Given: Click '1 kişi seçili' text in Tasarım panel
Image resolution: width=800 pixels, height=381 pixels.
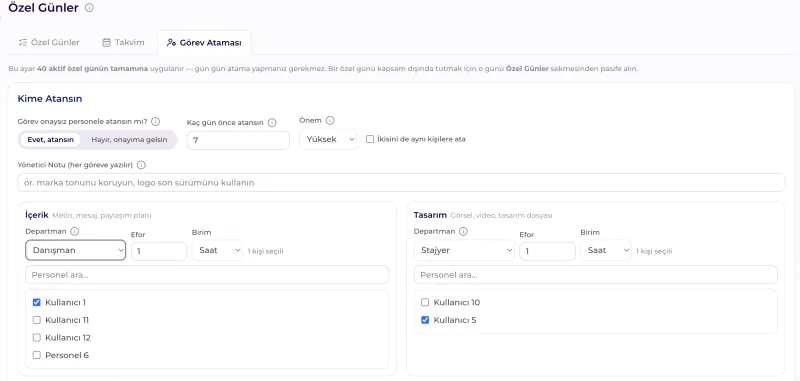Looking at the screenshot, I should pos(654,251).
